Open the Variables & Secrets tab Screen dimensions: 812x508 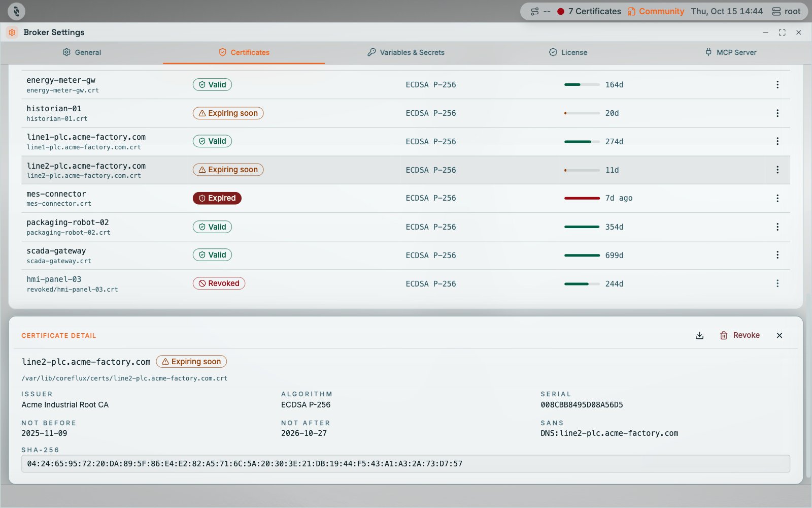click(406, 52)
